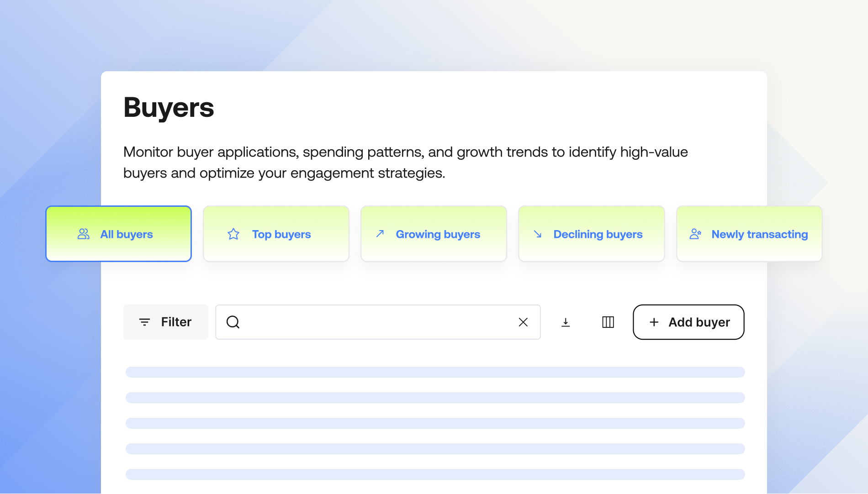Viewport: 868px width, 494px height.
Task: Click the plus icon in Add buyer
Action: click(x=654, y=322)
